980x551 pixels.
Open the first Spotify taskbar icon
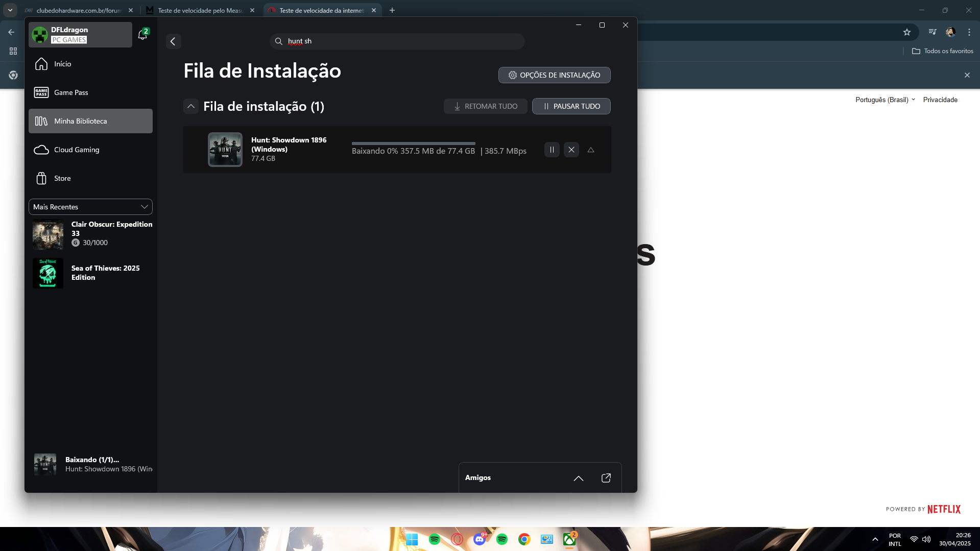click(435, 539)
